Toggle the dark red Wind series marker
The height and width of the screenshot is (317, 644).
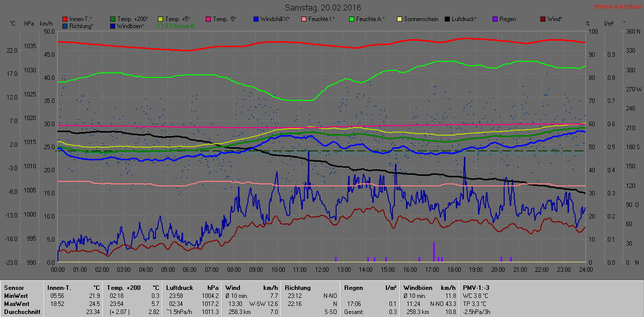tap(543, 19)
